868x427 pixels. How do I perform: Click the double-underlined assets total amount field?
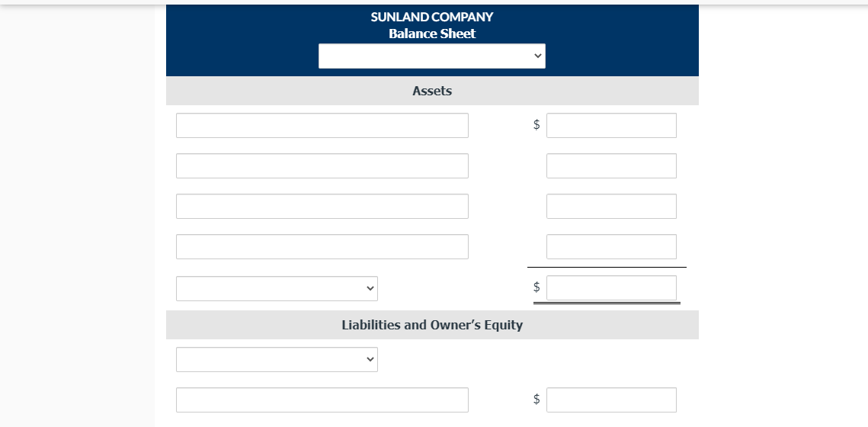point(611,288)
